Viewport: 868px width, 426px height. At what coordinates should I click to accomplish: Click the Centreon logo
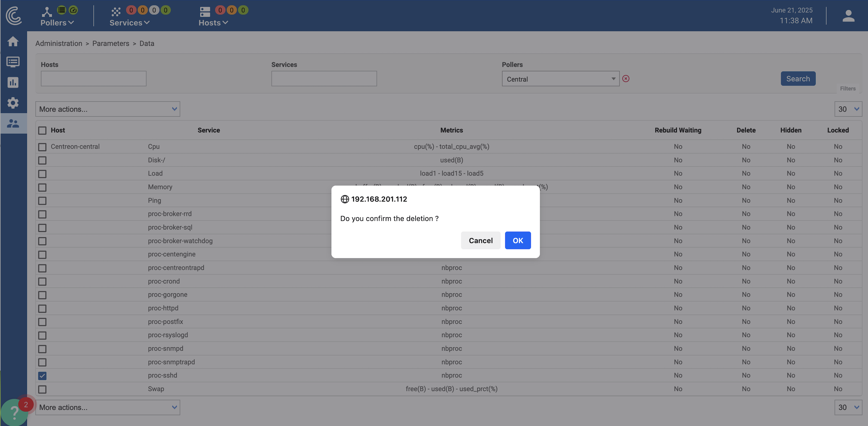pos(14,16)
